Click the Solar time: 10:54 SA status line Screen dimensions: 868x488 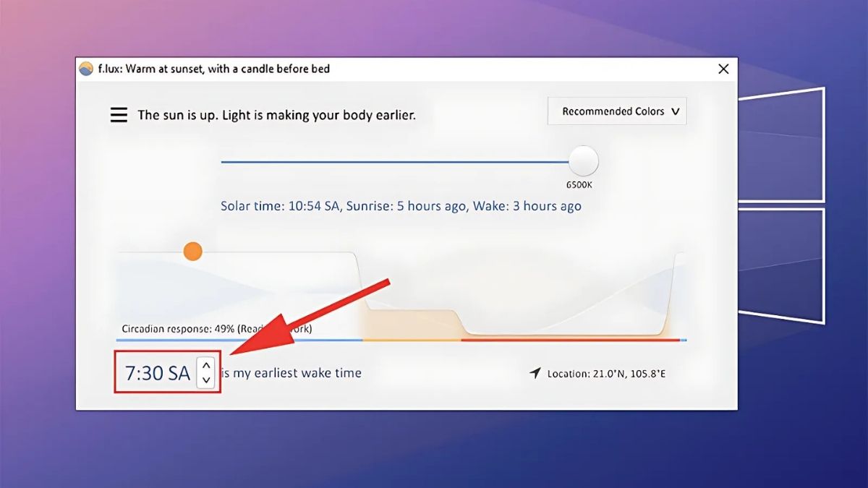click(x=401, y=206)
